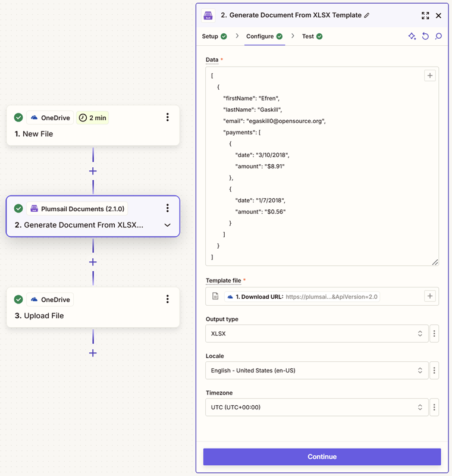Select the 1. New File step card

point(93,126)
